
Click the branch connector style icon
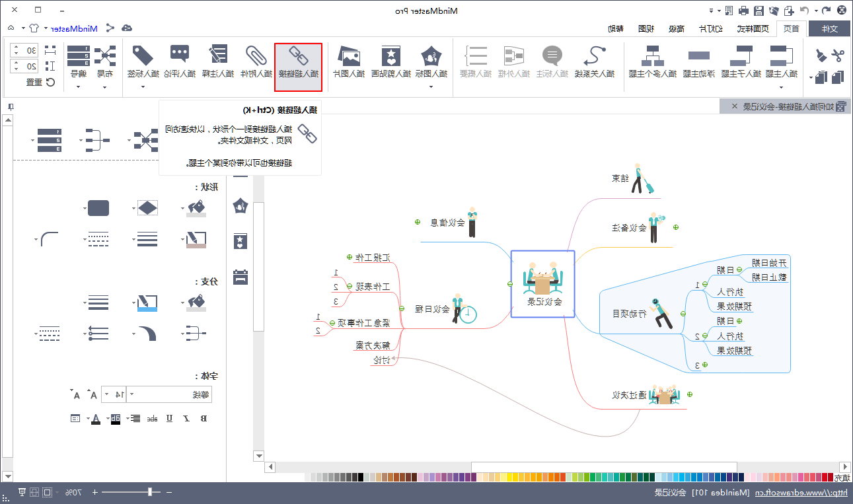196,333
